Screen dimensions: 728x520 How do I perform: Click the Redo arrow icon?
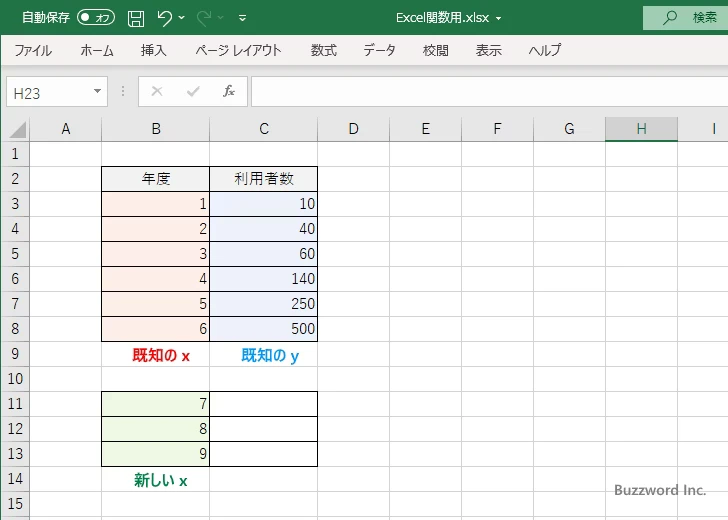(x=203, y=18)
